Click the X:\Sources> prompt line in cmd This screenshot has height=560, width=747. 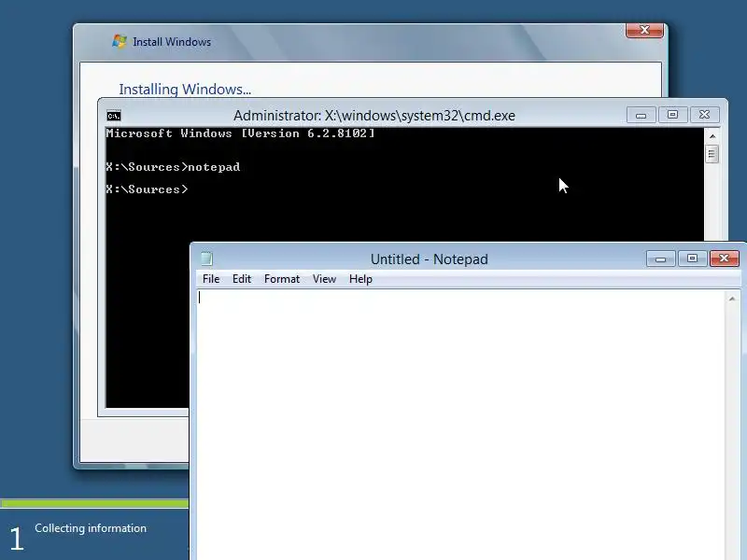[x=148, y=189]
